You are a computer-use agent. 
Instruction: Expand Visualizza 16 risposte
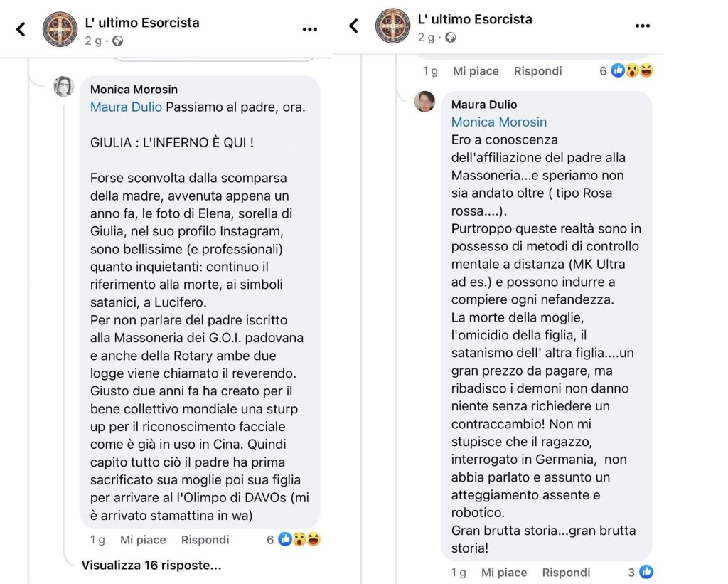pos(151,566)
